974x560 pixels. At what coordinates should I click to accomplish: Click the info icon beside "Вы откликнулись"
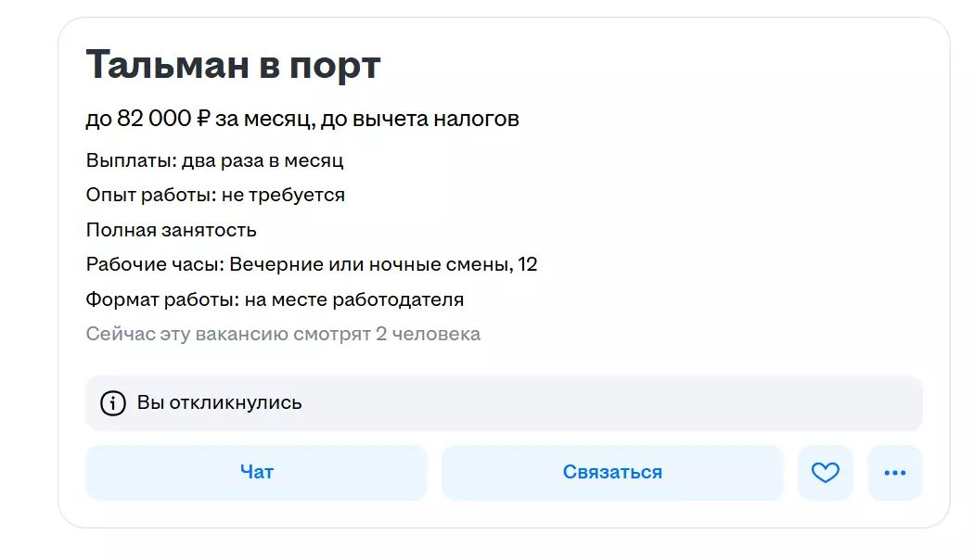pyautogui.click(x=113, y=403)
